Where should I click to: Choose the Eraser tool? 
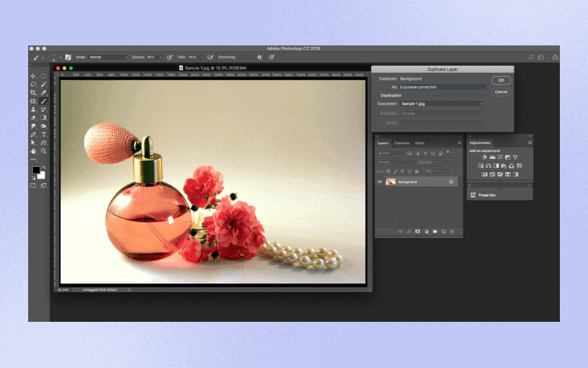(x=34, y=118)
